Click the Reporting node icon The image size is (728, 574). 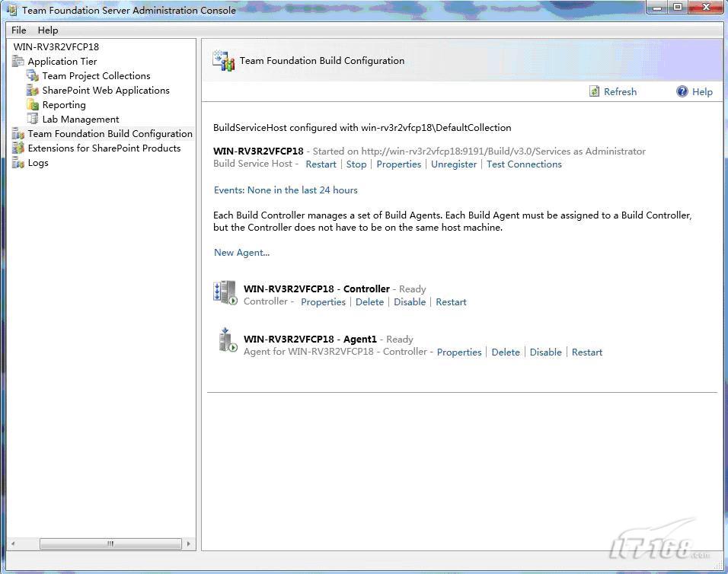coord(33,105)
